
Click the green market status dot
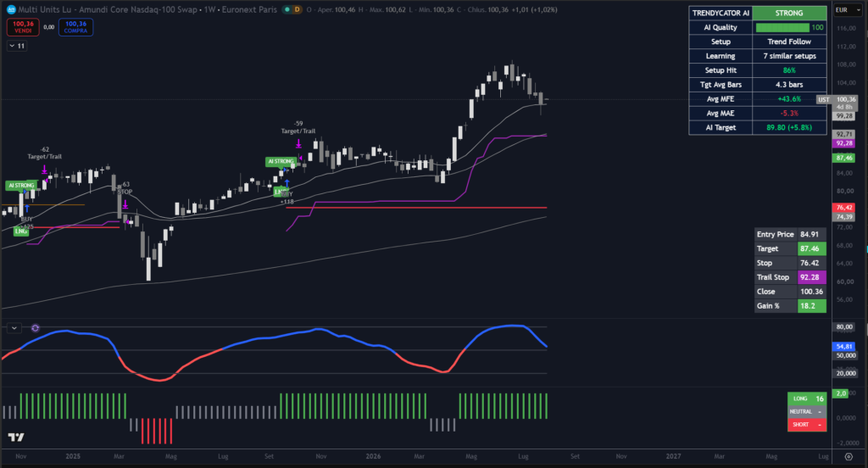(x=287, y=9)
